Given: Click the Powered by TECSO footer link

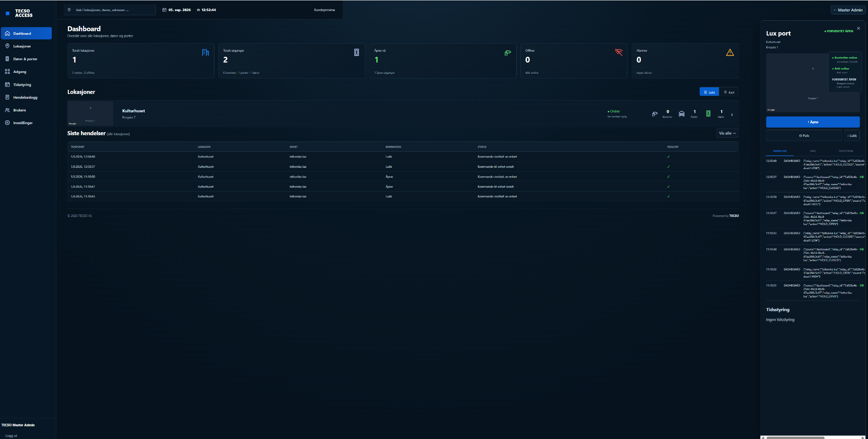Looking at the screenshot, I should (x=726, y=216).
